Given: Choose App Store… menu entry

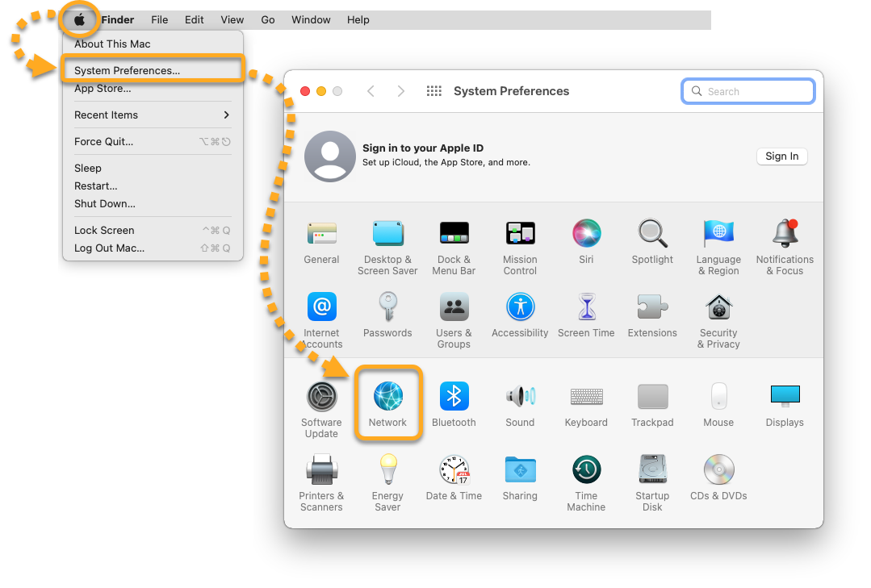Looking at the screenshot, I should [x=153, y=88].
